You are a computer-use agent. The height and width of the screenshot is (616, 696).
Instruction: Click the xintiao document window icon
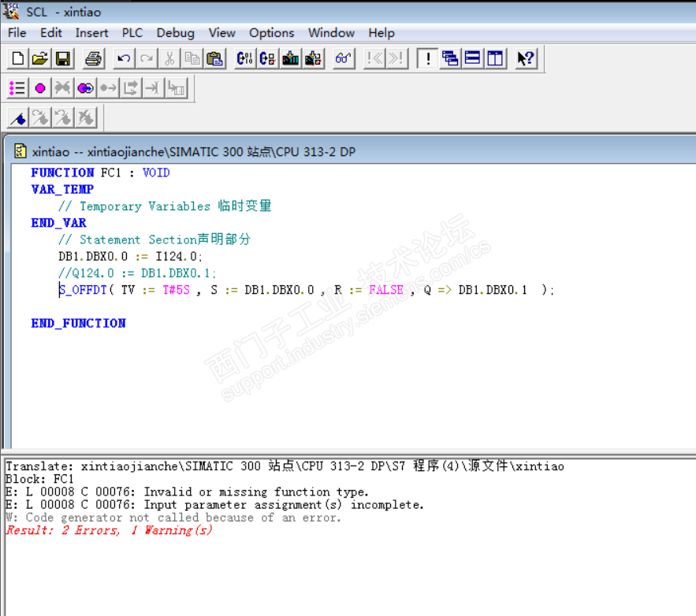(20, 151)
